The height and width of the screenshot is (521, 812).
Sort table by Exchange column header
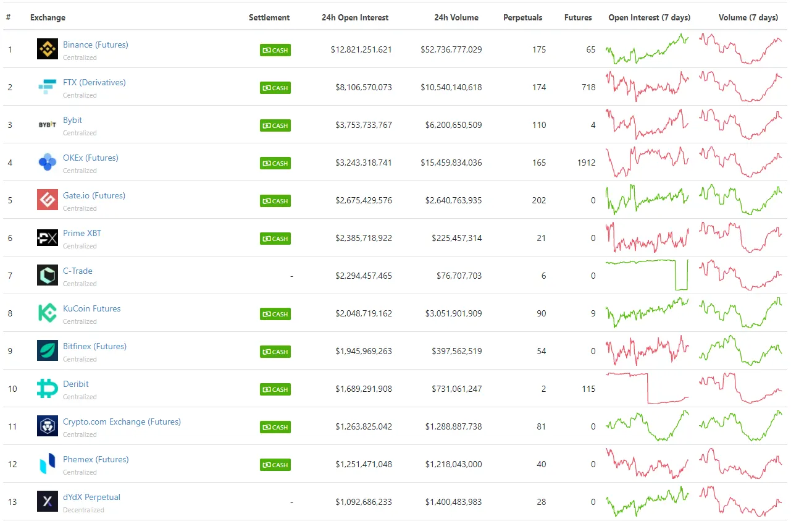coord(48,17)
